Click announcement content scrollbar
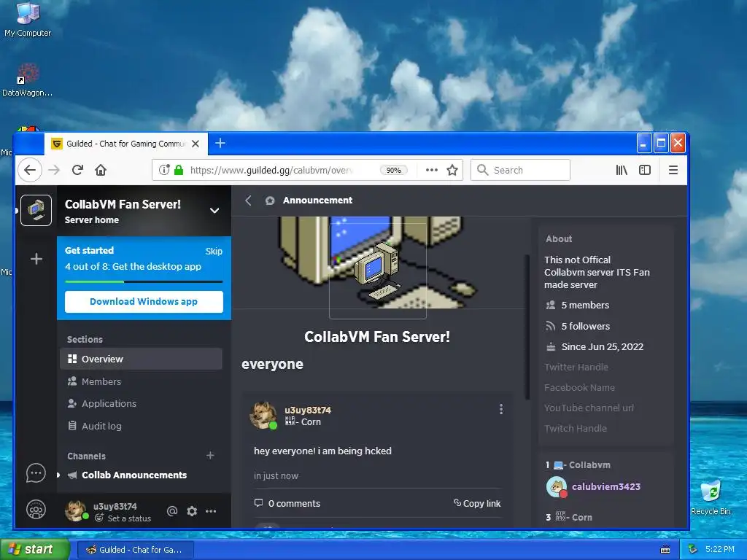747x560 pixels. pos(527,327)
